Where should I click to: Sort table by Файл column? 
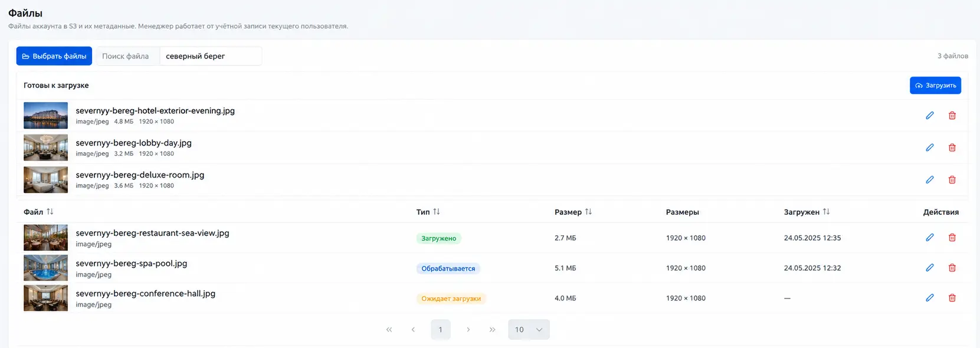tap(50, 212)
